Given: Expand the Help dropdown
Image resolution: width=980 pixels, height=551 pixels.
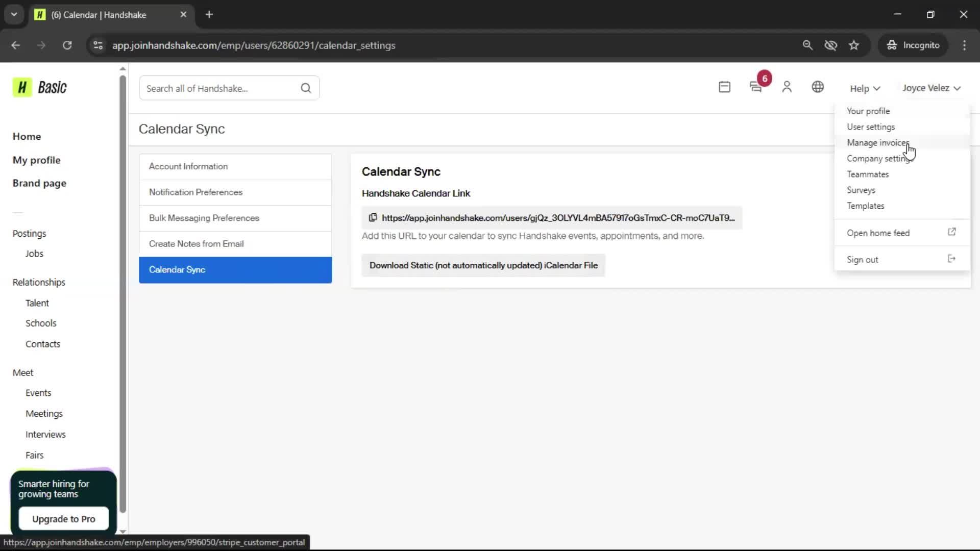Looking at the screenshot, I should pos(865,88).
